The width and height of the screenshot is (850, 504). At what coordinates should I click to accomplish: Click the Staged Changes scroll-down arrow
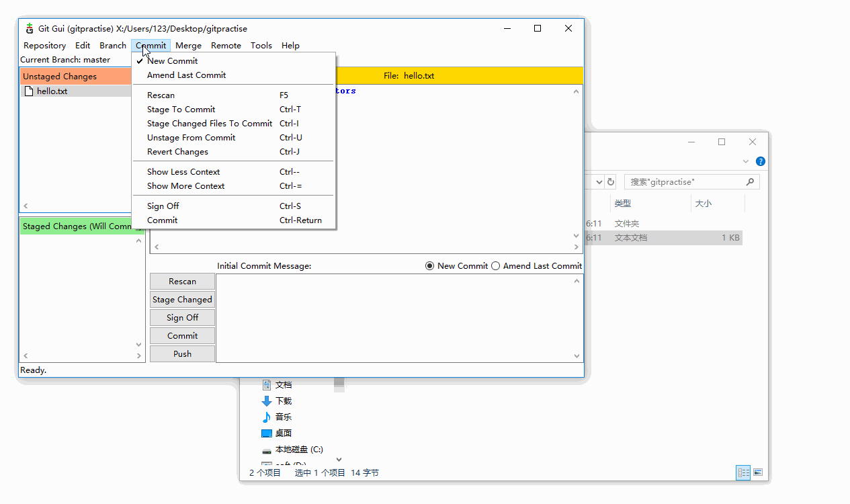[140, 345]
